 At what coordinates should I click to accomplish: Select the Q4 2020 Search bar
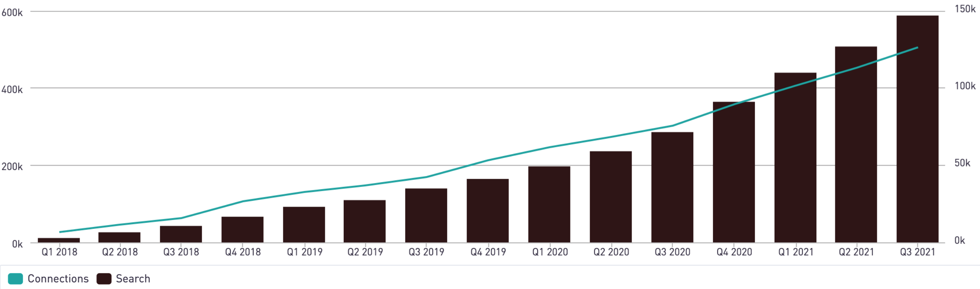tap(734, 172)
